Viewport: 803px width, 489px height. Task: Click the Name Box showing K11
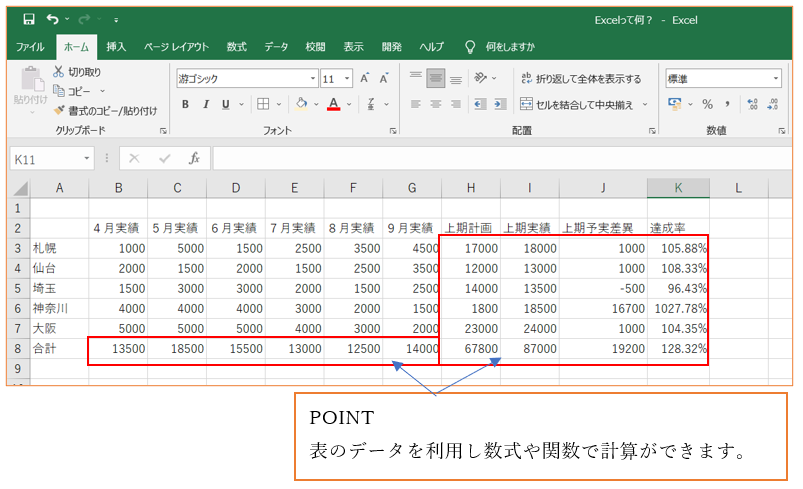pyautogui.click(x=45, y=158)
